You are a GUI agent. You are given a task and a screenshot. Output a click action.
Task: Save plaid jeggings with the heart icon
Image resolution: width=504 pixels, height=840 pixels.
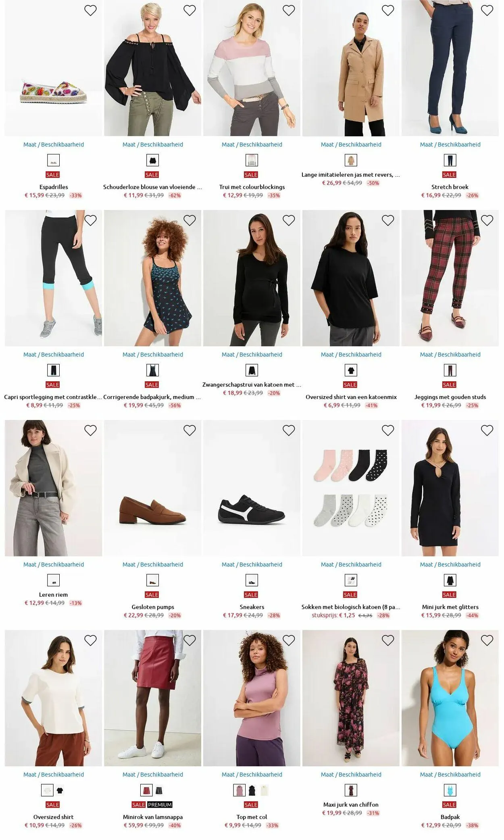(x=487, y=220)
